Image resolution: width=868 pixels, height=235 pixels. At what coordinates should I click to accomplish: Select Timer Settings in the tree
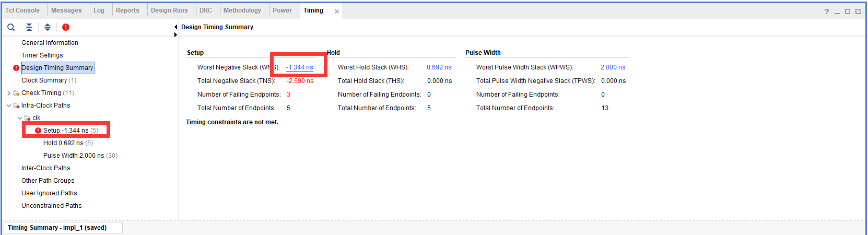pos(42,55)
